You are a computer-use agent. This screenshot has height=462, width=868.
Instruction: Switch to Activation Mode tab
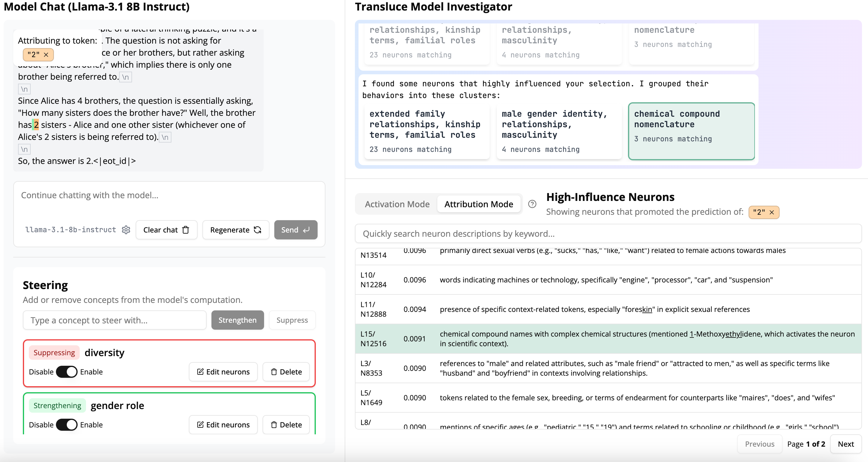coord(397,204)
